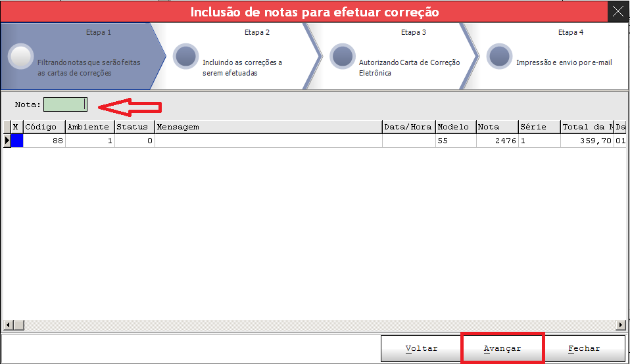The height and width of the screenshot is (364, 630).
Task: Click the Voltar button
Action: pyautogui.click(x=421, y=348)
